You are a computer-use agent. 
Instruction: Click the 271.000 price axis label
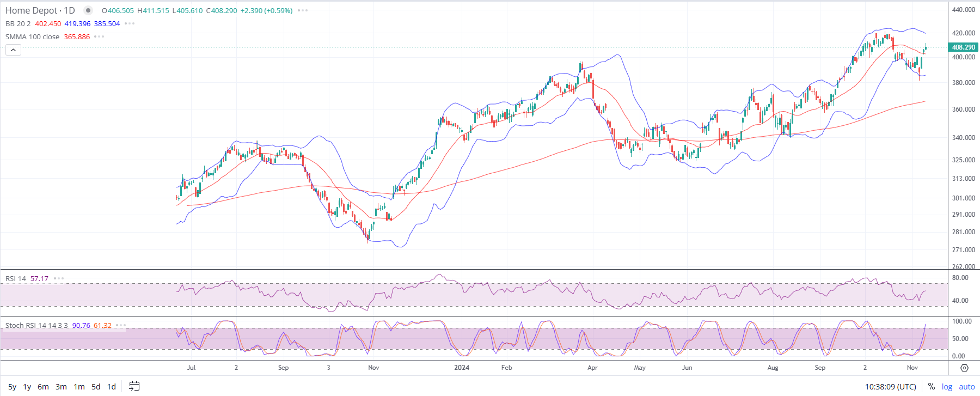[x=964, y=250]
